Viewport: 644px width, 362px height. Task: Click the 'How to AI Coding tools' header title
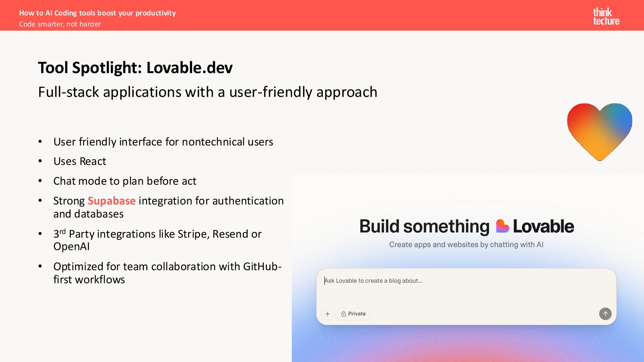(x=97, y=13)
